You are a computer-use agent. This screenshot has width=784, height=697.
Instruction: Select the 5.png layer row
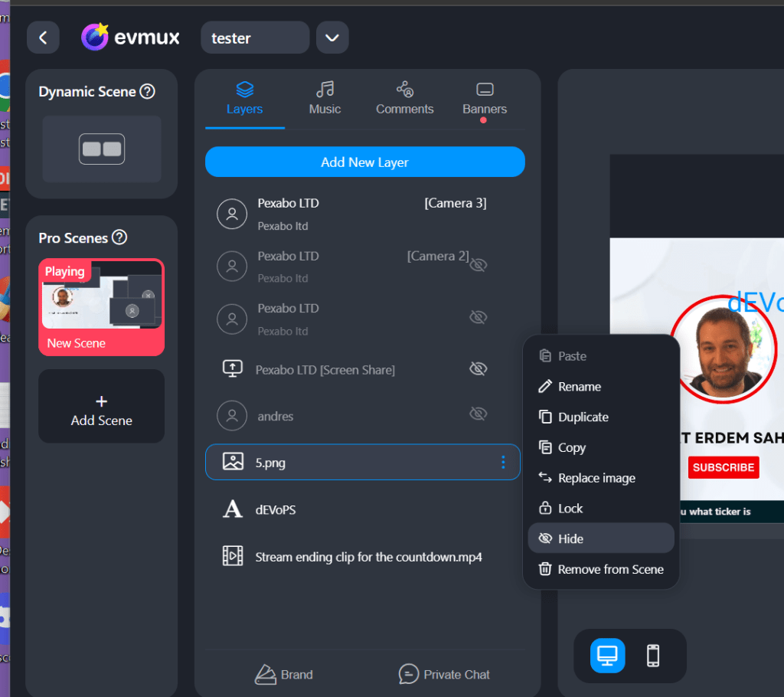[363, 463]
